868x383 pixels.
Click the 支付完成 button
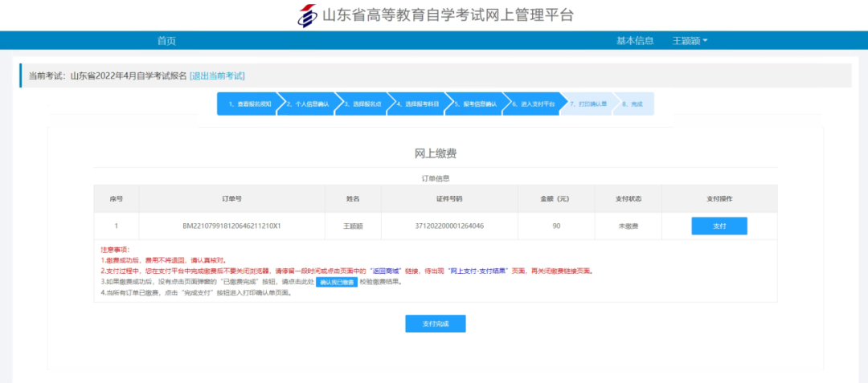coord(435,324)
